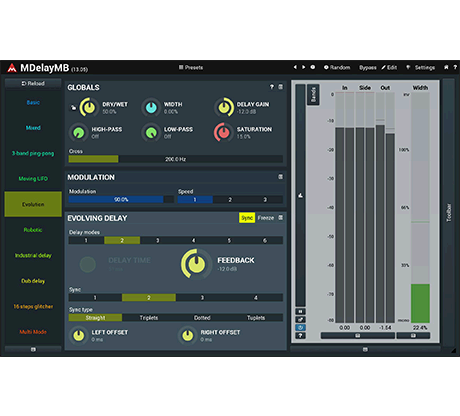
Task: Go to previous preset arrow
Action: pyautogui.click(x=295, y=67)
